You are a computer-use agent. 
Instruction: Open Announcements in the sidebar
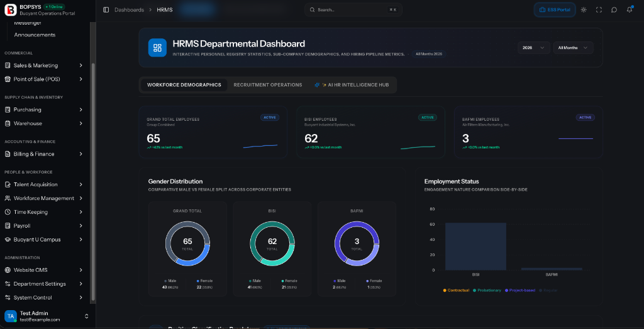[x=35, y=35]
